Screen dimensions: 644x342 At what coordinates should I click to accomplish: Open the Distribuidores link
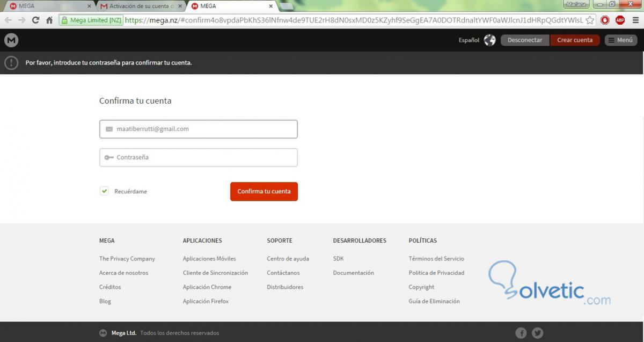click(285, 287)
